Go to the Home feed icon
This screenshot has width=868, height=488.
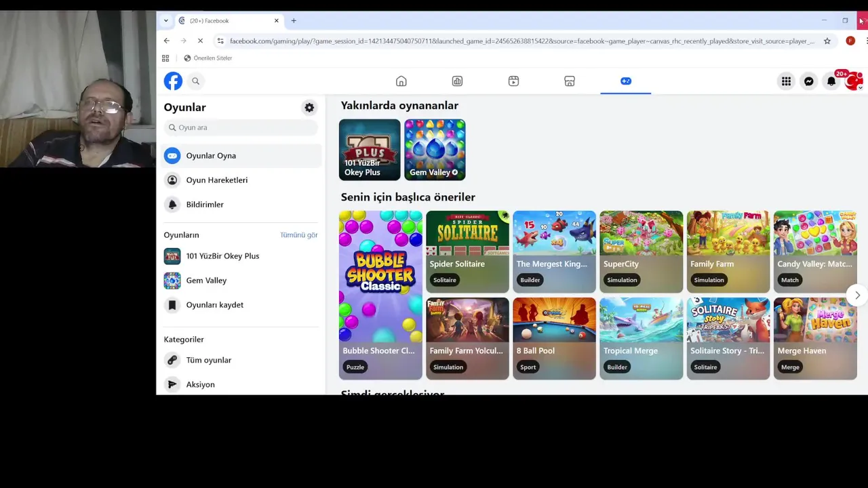[x=401, y=81]
